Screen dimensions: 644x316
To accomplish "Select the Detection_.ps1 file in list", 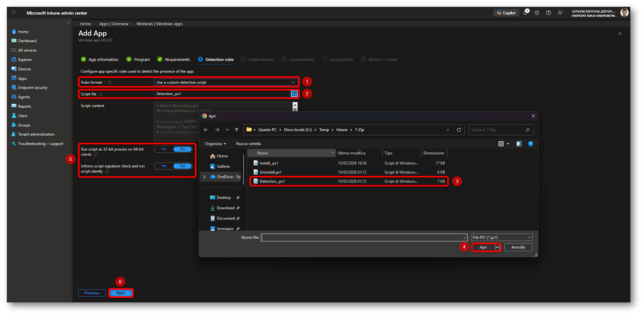I will point(272,181).
